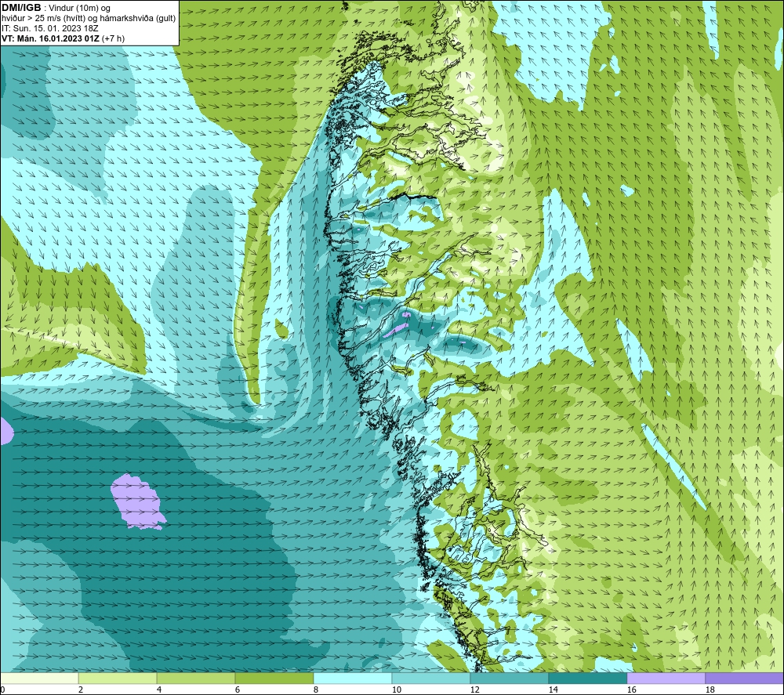Viewport: 784px width, 695px height.
Task: Click the legend scale value "16"
Action: tap(631, 690)
